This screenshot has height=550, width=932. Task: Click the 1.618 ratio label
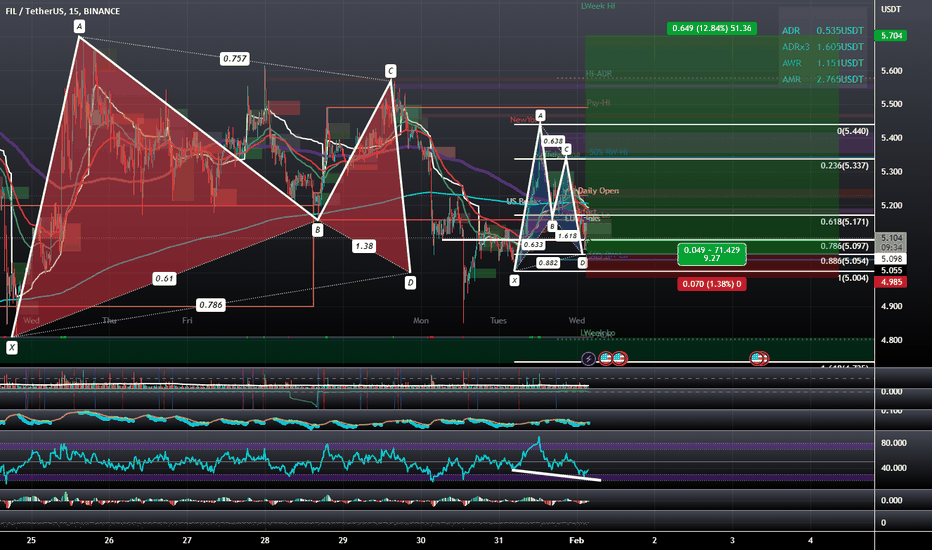[x=568, y=235]
